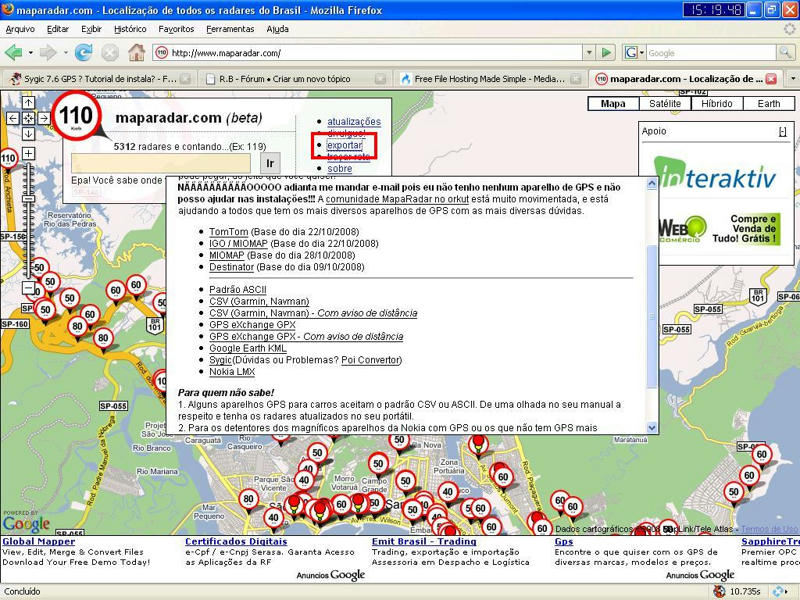Open the forward history dropdown arrow
800x600 pixels.
[x=65, y=52]
